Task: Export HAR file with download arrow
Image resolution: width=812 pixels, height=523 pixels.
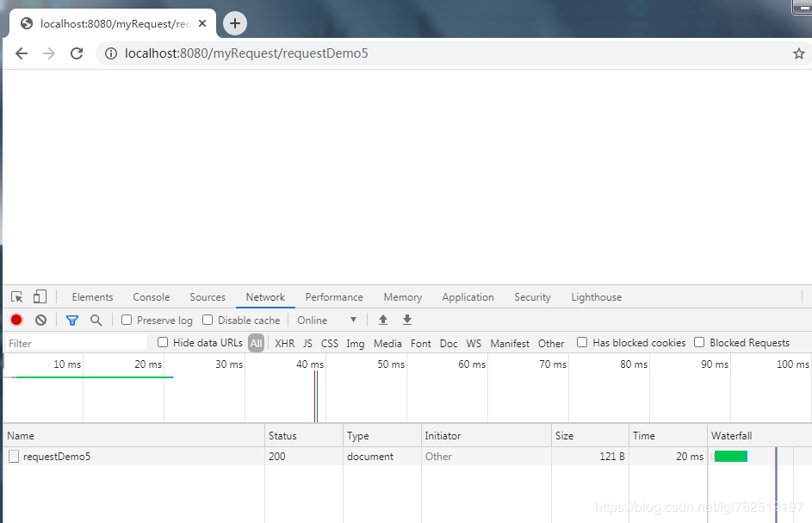Action: pos(407,321)
